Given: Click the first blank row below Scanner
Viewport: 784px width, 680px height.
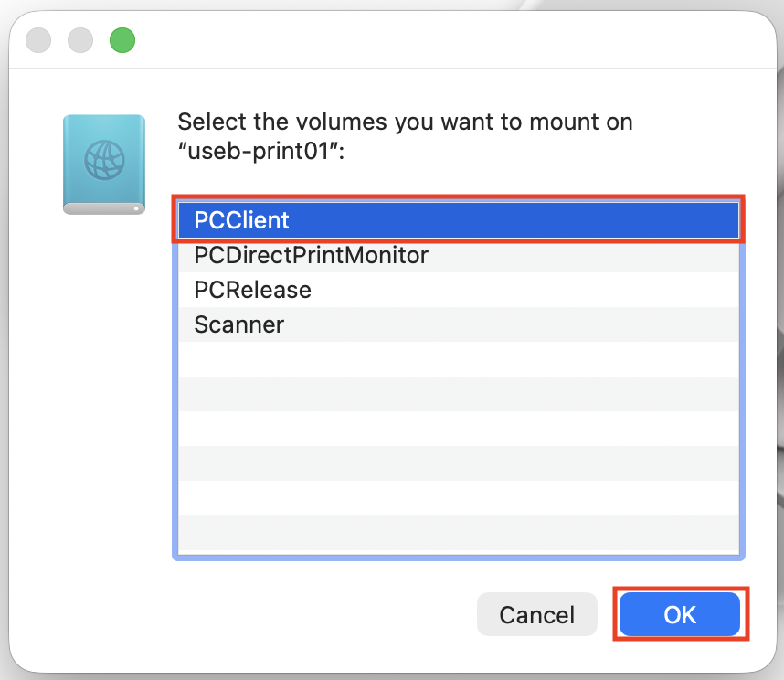Looking at the screenshot, I should tap(457, 359).
